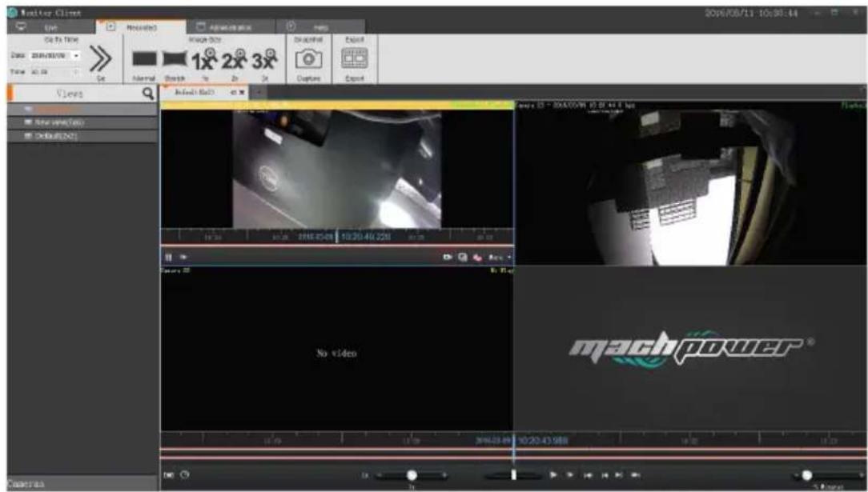Search views with the magnifier icon
The width and height of the screenshot is (868, 492).
(x=148, y=94)
